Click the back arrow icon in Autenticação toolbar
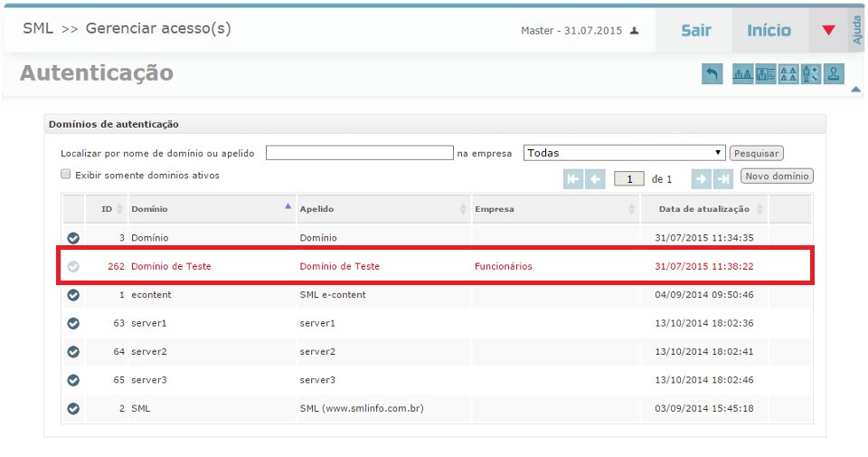This screenshot has width=868, height=457. tap(712, 74)
